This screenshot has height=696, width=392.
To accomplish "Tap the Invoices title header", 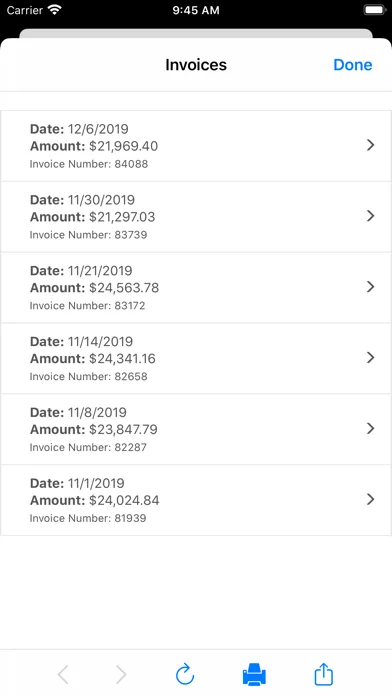I will coord(196,65).
